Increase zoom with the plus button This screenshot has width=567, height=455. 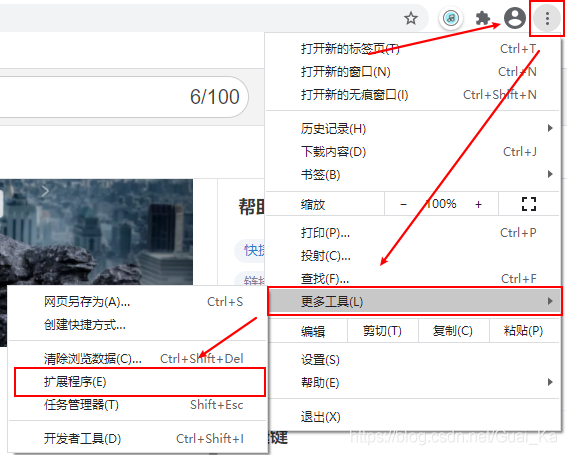click(478, 204)
